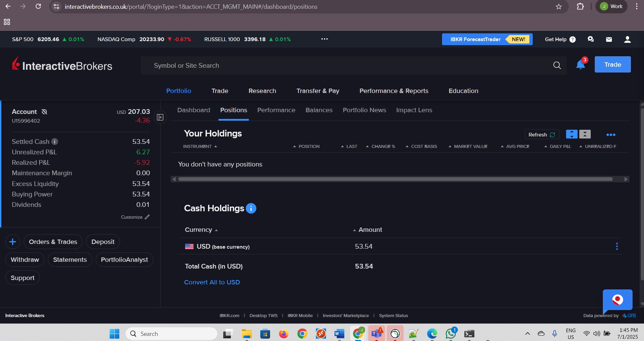Open the Statements button
The height and width of the screenshot is (341, 644).
pos(70,259)
